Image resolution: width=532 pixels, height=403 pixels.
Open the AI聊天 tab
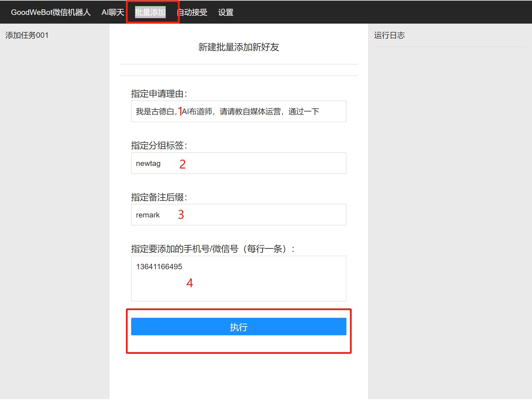pos(113,12)
